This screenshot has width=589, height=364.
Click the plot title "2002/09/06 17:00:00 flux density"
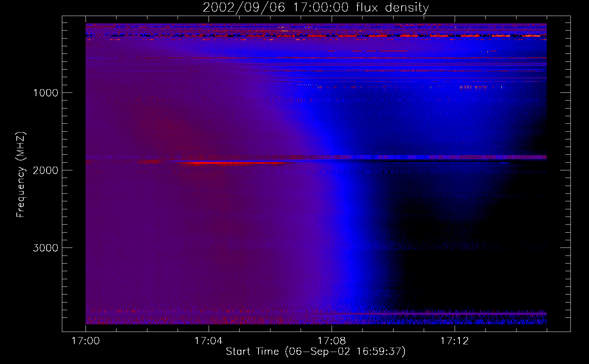(x=316, y=7)
